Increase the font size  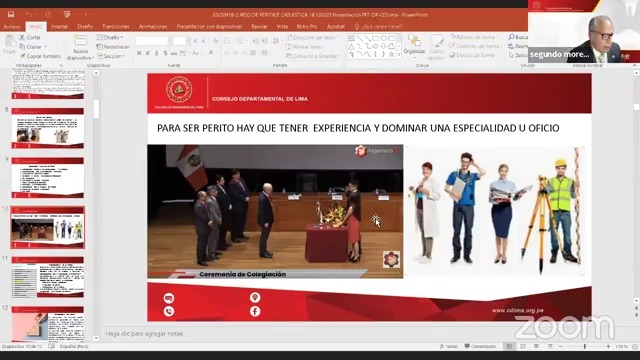[x=195, y=41]
